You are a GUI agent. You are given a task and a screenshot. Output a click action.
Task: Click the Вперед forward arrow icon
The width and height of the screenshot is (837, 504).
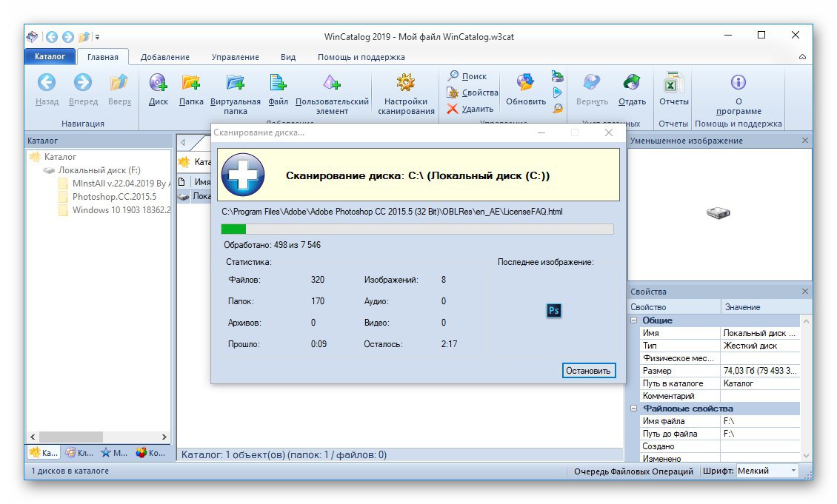[x=83, y=83]
